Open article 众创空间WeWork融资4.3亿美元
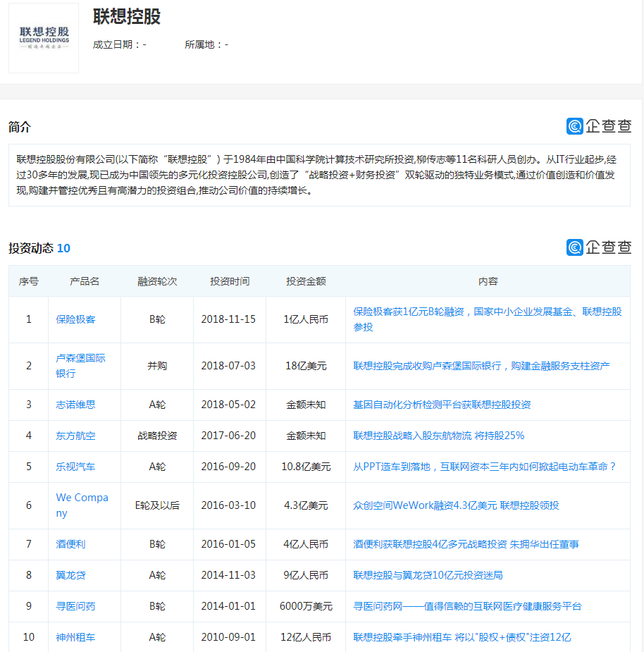Image resolution: width=644 pixels, height=652 pixels. pyautogui.click(x=456, y=505)
